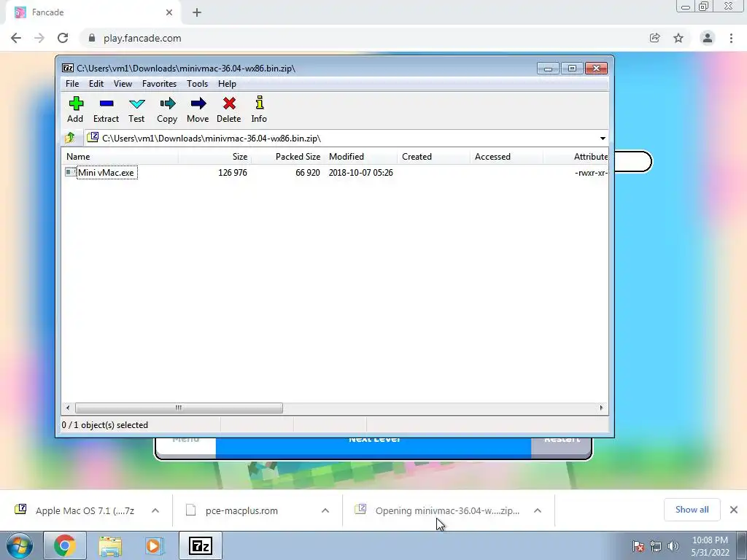Close the Fancade browser tab
Viewport: 747px width, 560px height.
point(169,12)
